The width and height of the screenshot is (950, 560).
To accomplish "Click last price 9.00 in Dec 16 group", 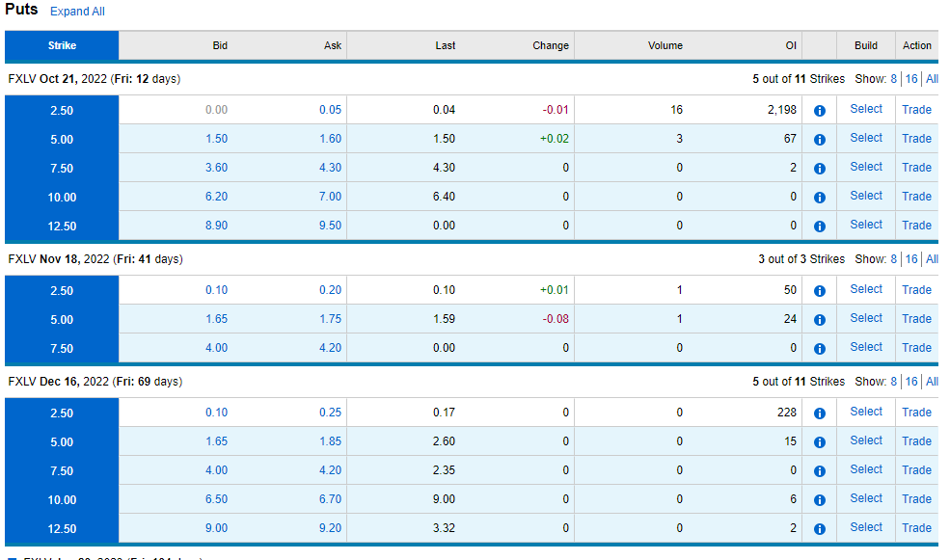I will pyautogui.click(x=444, y=499).
